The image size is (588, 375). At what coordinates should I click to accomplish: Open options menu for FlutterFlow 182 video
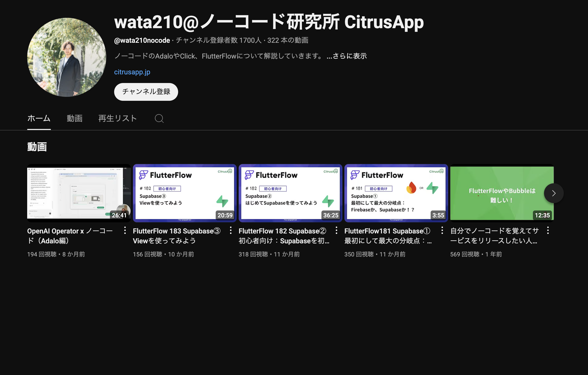[336, 230]
